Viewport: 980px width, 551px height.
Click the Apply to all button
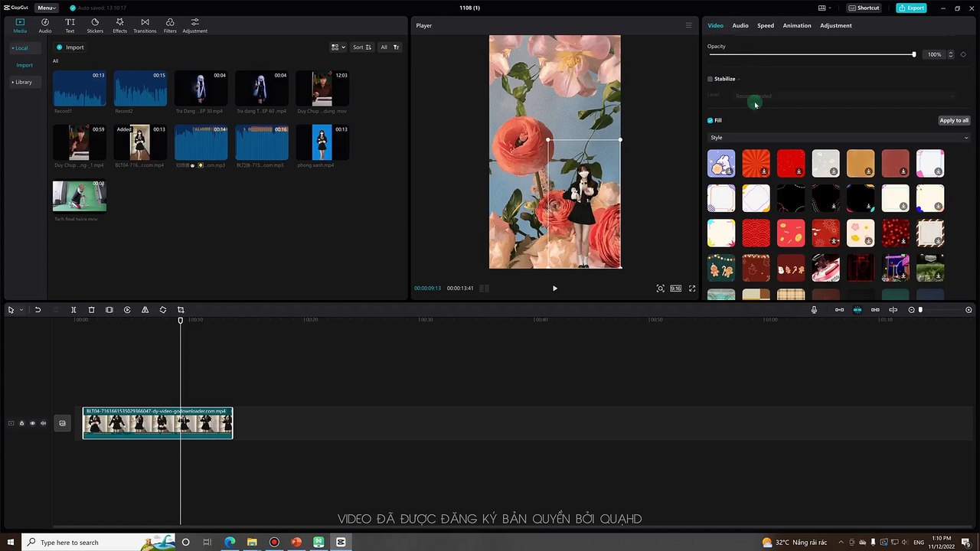pos(954,120)
